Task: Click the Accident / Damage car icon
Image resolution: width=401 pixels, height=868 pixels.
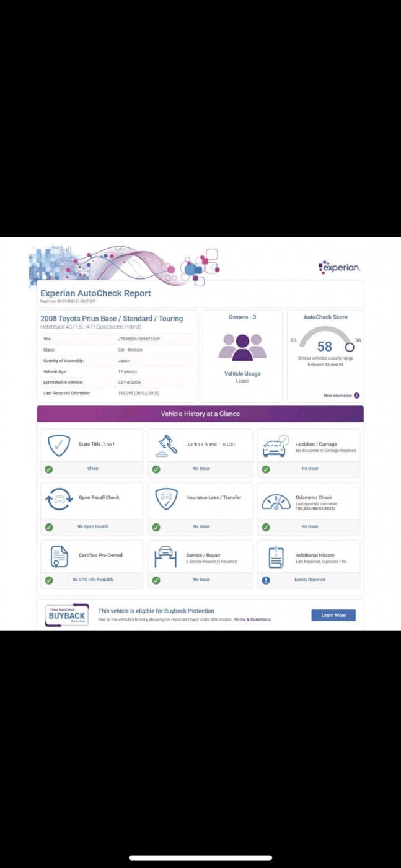Action: tap(275, 446)
